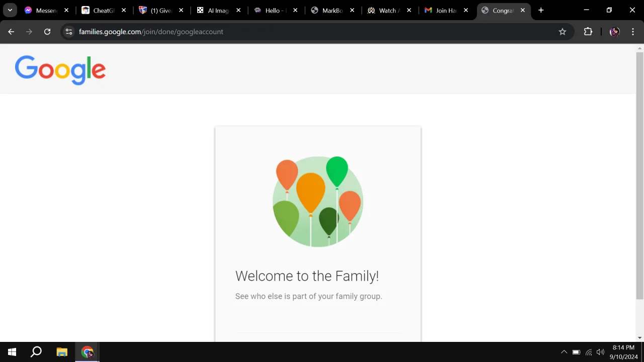Open the Wi-Fi network tray icon

[x=589, y=352]
